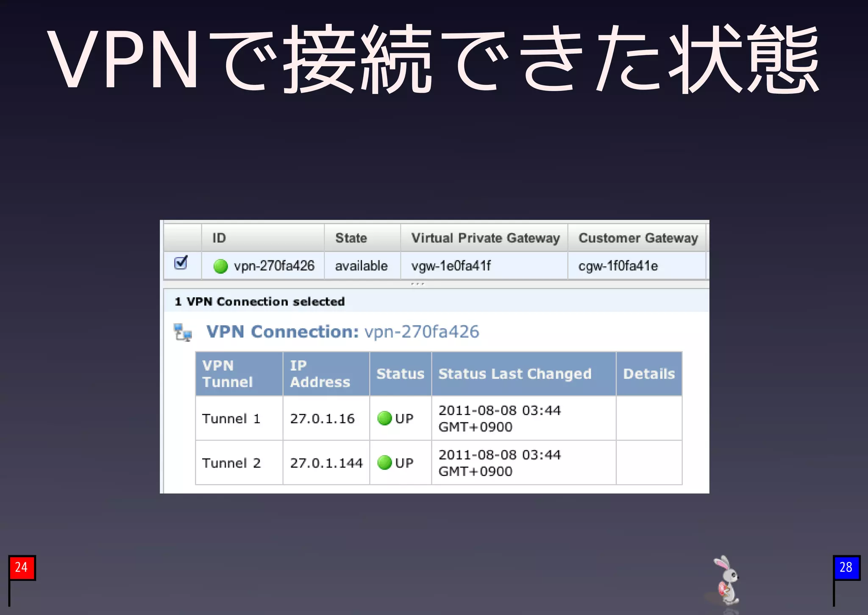
Task: Select the vgw-1e0fa41f gateway cell
Action: [x=451, y=266]
